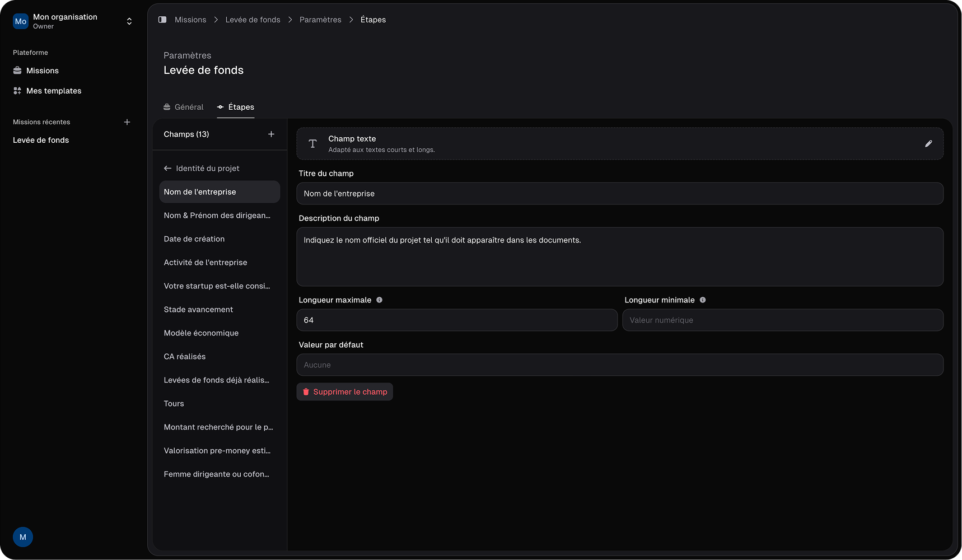Click the Longueur maximale info icon
The image size is (962, 560).
click(x=379, y=300)
